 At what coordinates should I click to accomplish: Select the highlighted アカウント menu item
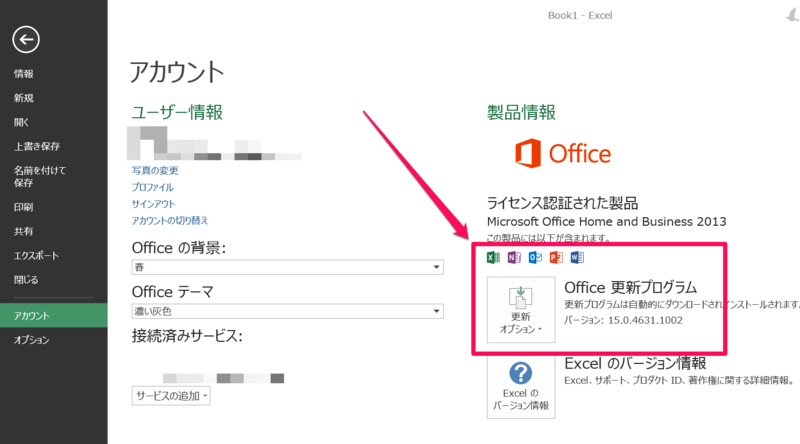pos(54,315)
